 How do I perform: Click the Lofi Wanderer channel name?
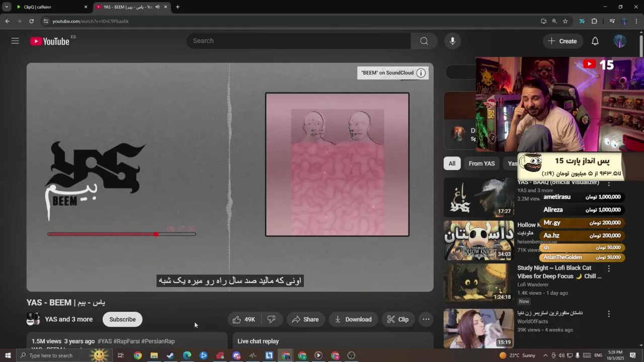[533, 285]
